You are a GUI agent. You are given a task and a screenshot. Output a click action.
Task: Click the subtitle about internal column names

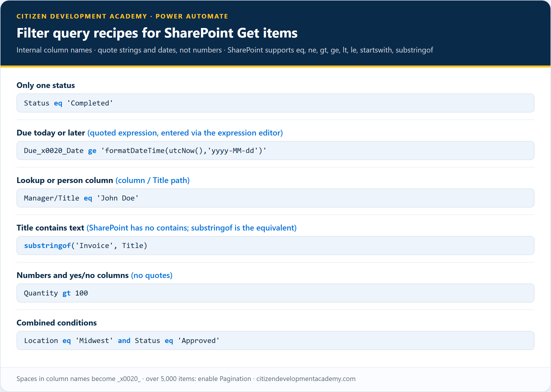click(225, 50)
